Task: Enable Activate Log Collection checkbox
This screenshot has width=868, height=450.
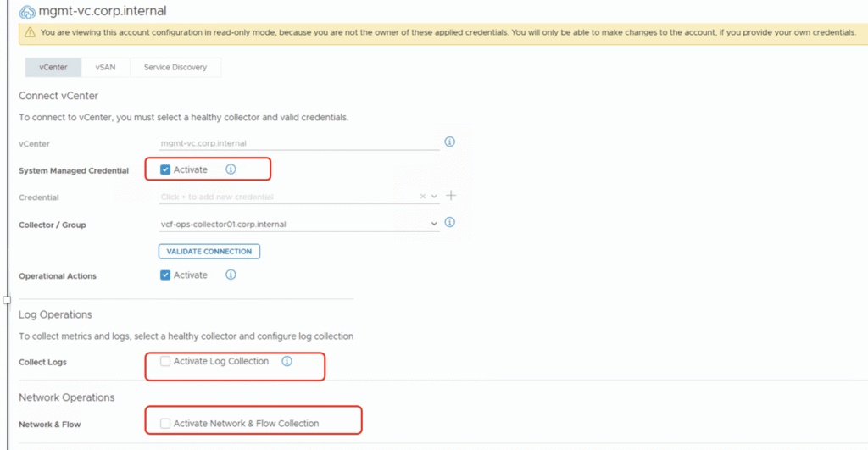Action: click(165, 361)
